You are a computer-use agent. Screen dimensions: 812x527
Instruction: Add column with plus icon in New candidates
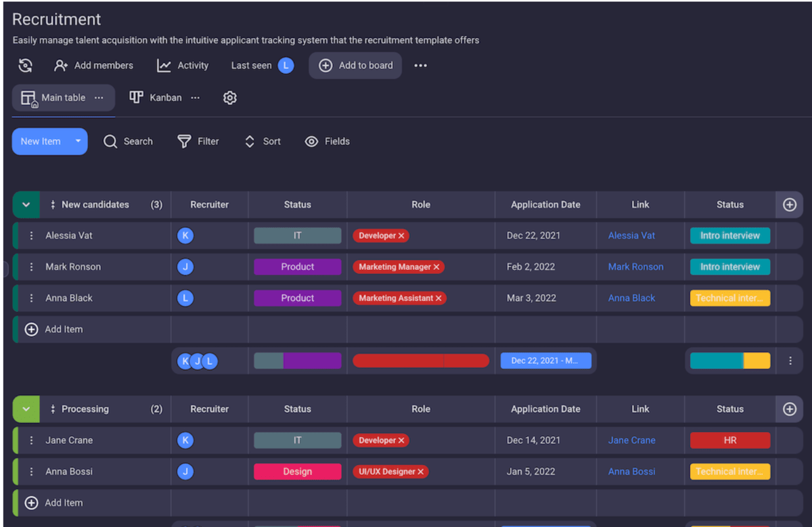(789, 204)
